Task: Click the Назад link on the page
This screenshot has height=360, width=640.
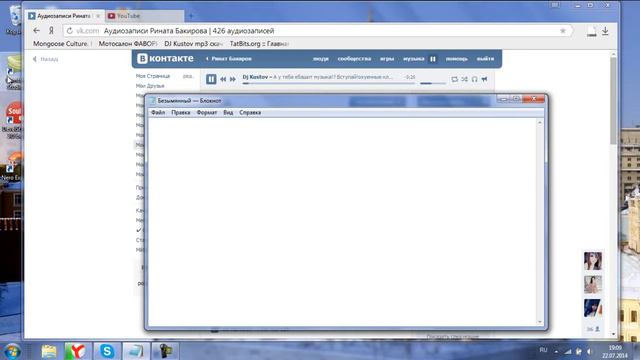Action: pyautogui.click(x=45, y=59)
